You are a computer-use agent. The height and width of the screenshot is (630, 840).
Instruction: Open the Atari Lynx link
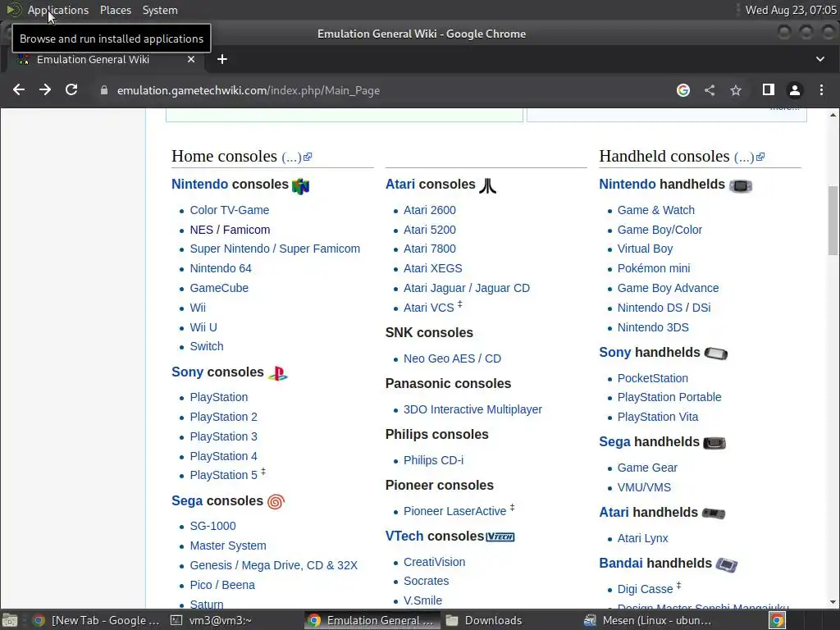coord(642,538)
